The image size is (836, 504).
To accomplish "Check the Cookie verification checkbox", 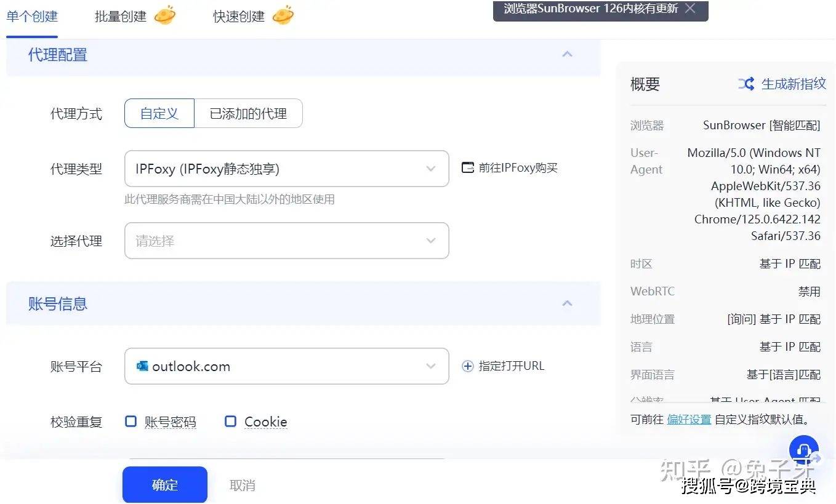I will [x=230, y=421].
